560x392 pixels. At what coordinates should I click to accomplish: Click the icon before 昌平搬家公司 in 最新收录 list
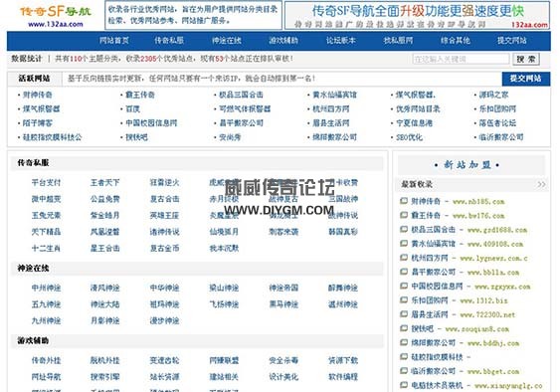pyautogui.click(x=404, y=272)
